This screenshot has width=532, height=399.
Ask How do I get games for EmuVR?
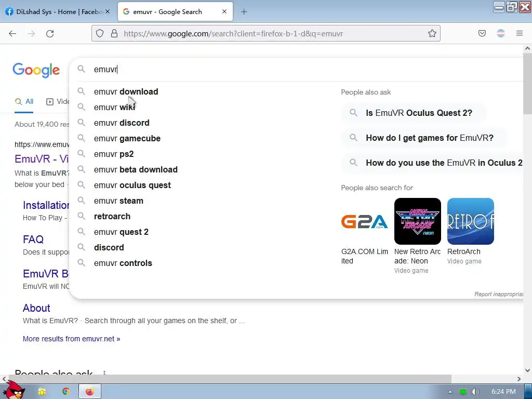point(424,138)
